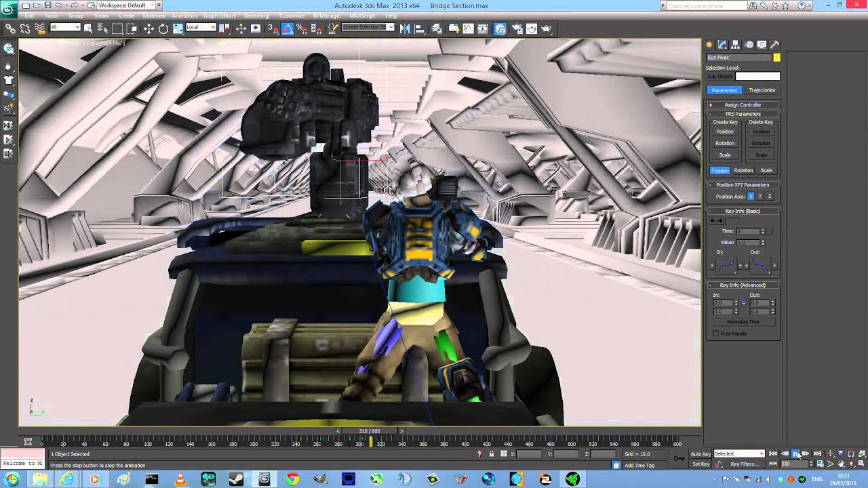
Task: Jump to the end of the animation
Action: (x=817, y=454)
